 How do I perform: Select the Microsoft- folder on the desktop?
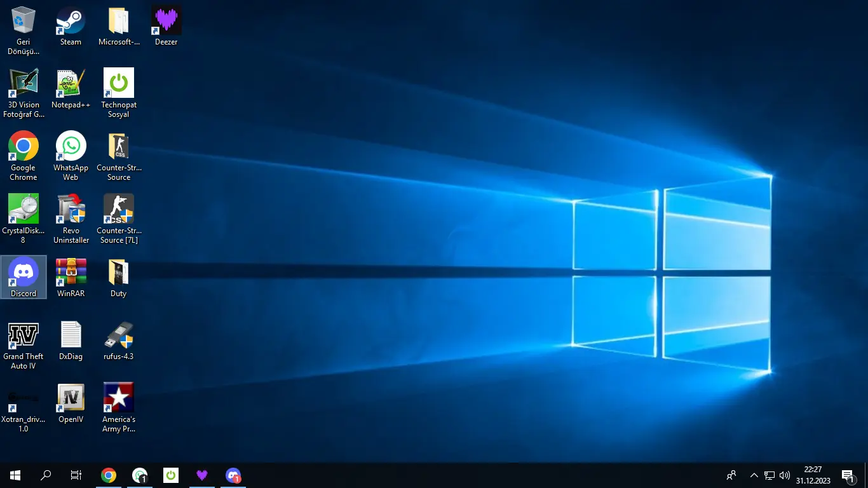coord(119,26)
